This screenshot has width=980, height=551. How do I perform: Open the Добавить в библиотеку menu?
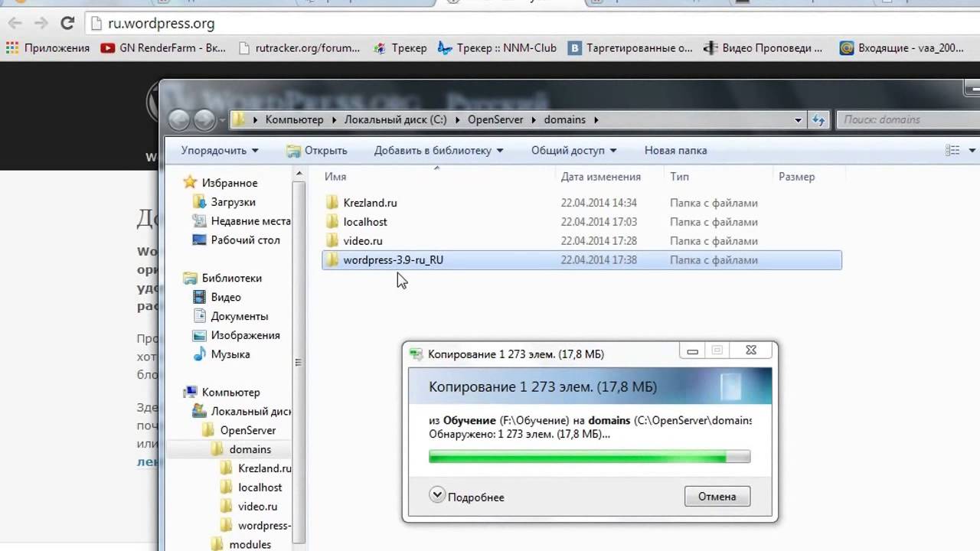pyautogui.click(x=438, y=150)
